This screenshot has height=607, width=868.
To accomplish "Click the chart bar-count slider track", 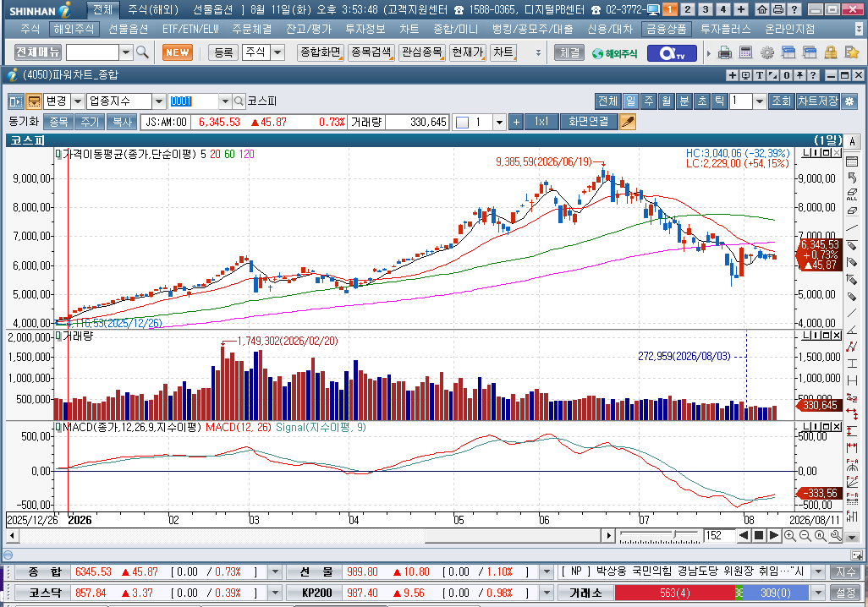I will coord(659,536).
